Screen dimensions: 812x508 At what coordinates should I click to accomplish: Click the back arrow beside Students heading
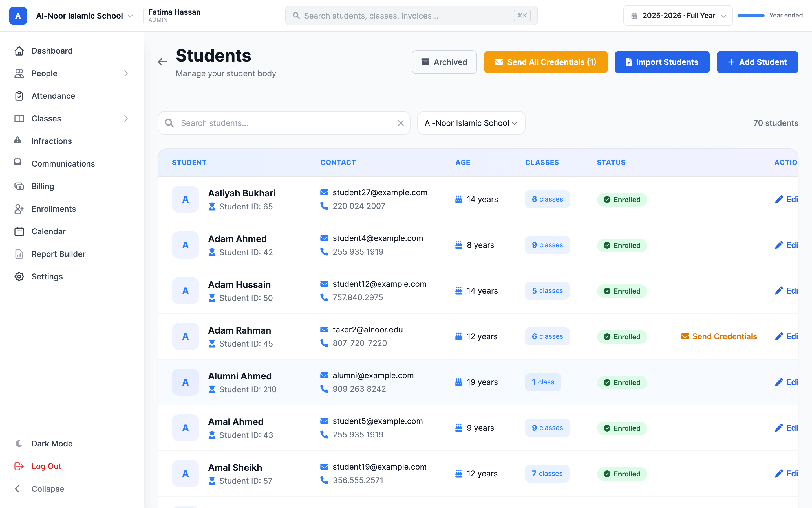(x=162, y=62)
